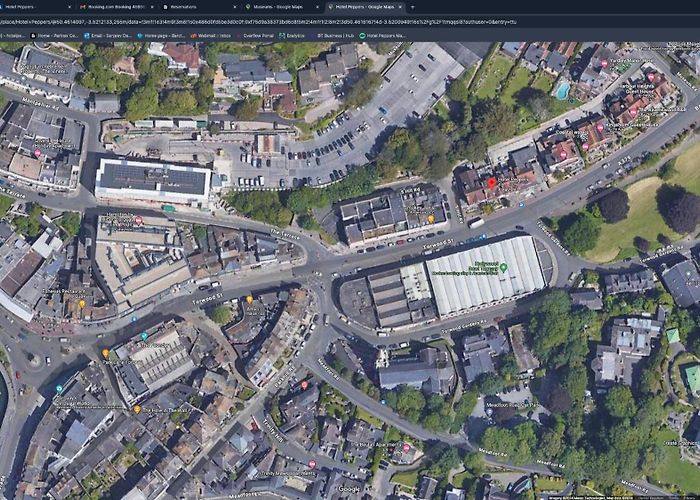The image size is (700, 500).
Task: Open a new browser tab
Action: pyautogui.click(x=412, y=7)
